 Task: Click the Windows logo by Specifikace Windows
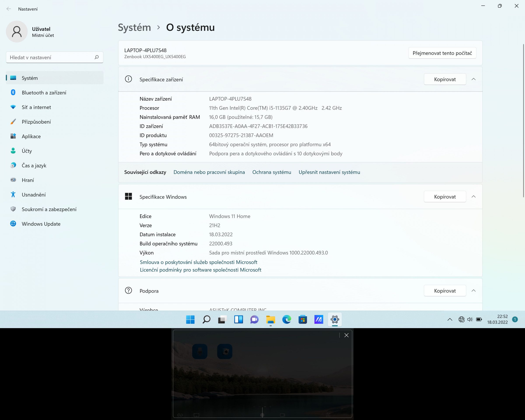[x=128, y=196]
